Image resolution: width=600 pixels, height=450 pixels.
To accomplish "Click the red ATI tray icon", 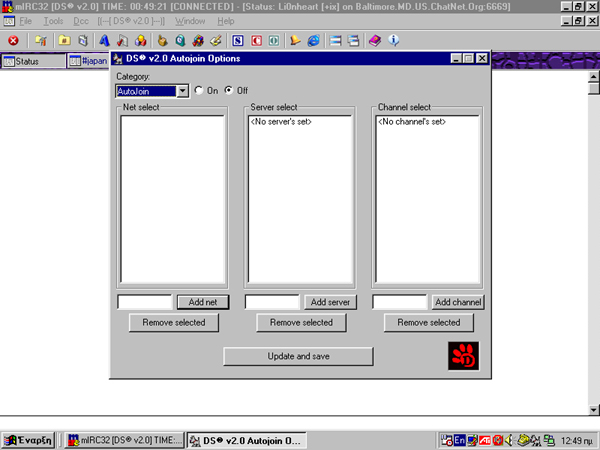I will [485, 440].
